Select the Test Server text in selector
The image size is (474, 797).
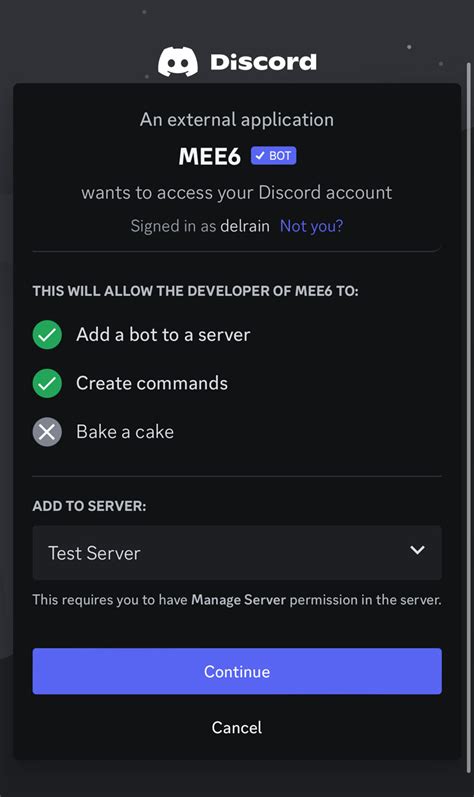click(94, 553)
